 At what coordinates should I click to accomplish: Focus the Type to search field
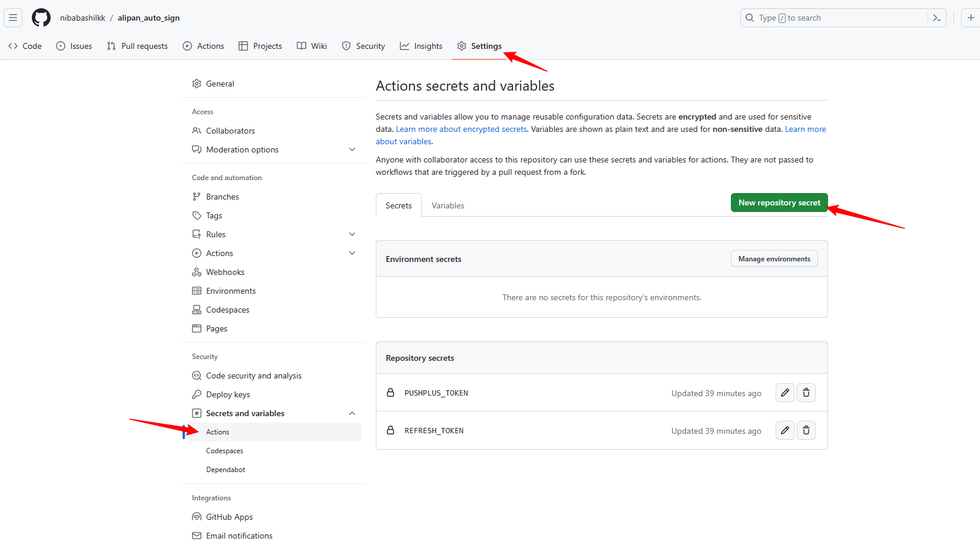(x=843, y=18)
